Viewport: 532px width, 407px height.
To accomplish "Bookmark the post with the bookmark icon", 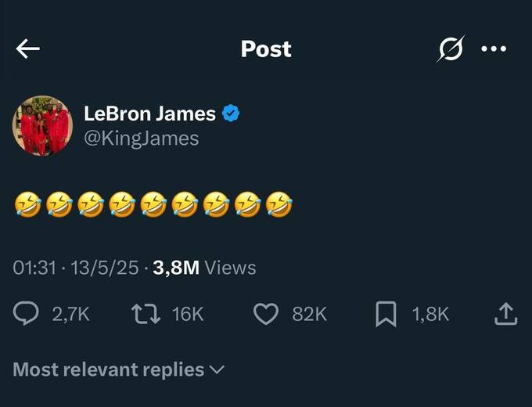I will coord(386,314).
